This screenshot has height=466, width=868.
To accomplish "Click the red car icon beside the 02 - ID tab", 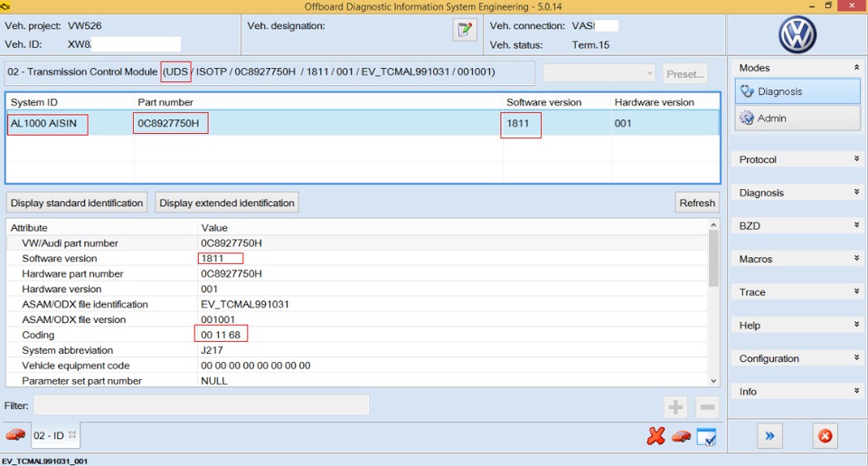I will (15, 435).
